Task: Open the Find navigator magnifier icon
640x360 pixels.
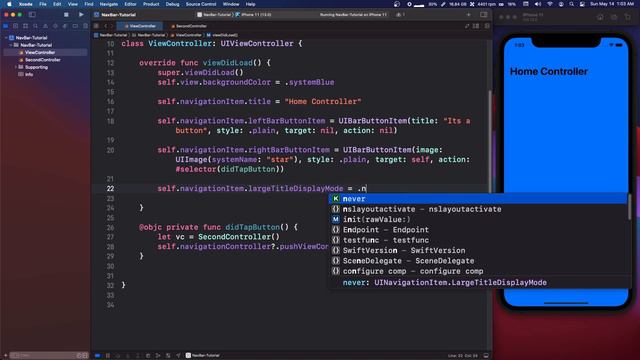Action: (x=36, y=26)
